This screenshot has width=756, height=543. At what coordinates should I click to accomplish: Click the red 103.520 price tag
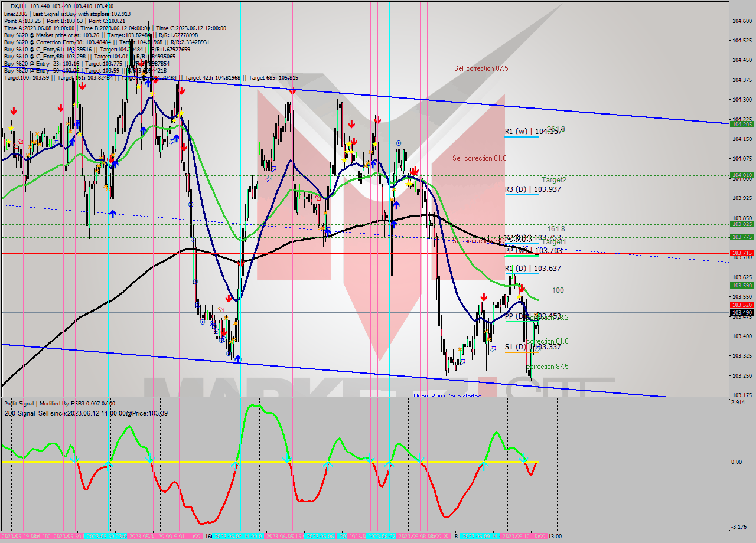[742, 305]
